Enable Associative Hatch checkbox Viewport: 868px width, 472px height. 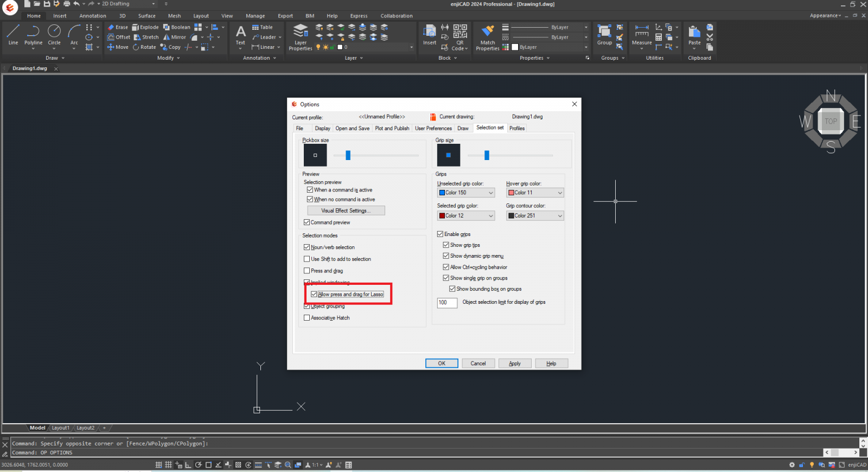coord(307,318)
